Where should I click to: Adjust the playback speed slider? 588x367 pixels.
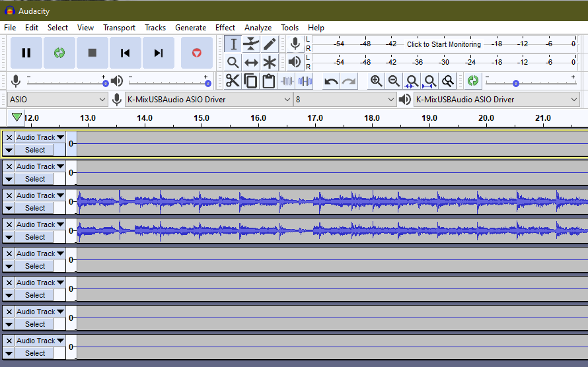(x=531, y=82)
